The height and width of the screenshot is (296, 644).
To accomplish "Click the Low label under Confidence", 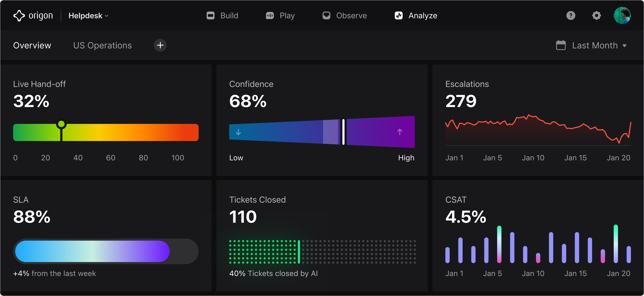I will point(236,158).
